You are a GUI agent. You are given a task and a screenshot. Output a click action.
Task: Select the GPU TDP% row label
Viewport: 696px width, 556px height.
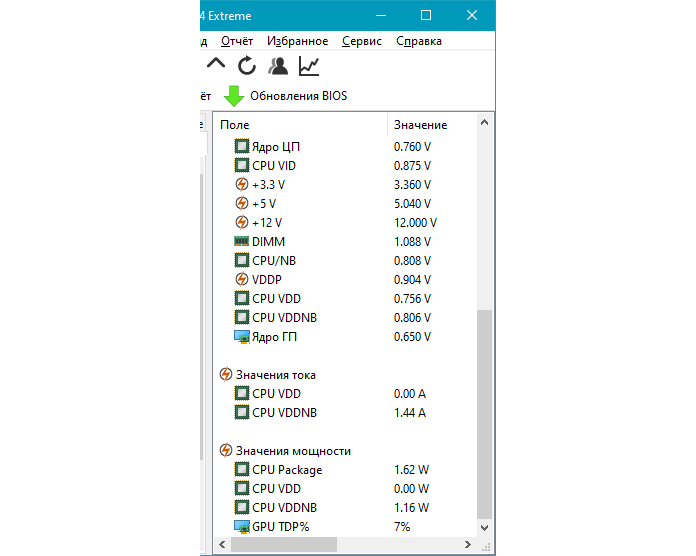tap(281, 527)
